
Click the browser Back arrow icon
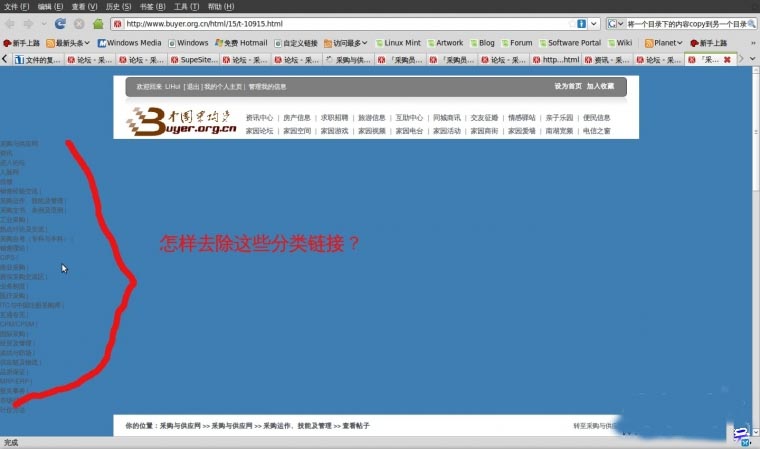tap(10, 24)
